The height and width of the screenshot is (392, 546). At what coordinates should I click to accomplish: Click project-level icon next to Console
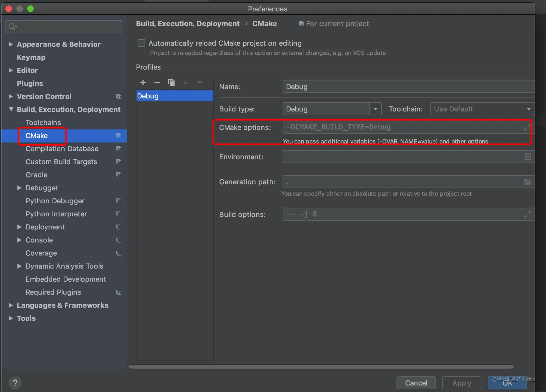tap(119, 240)
